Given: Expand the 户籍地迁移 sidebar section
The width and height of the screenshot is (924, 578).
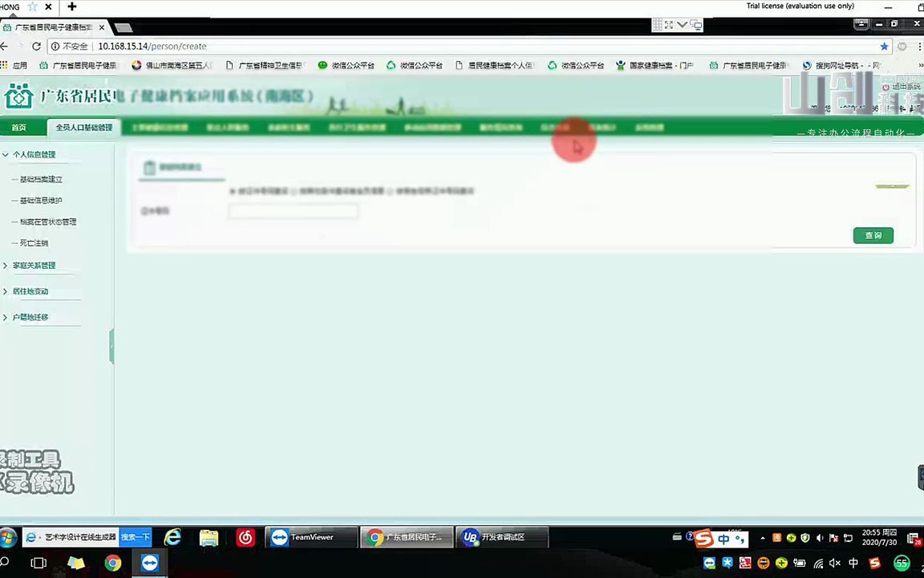Looking at the screenshot, I should (30, 316).
